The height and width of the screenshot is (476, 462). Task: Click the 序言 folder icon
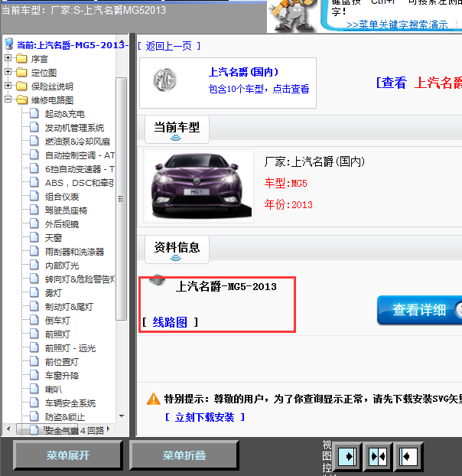(21, 58)
